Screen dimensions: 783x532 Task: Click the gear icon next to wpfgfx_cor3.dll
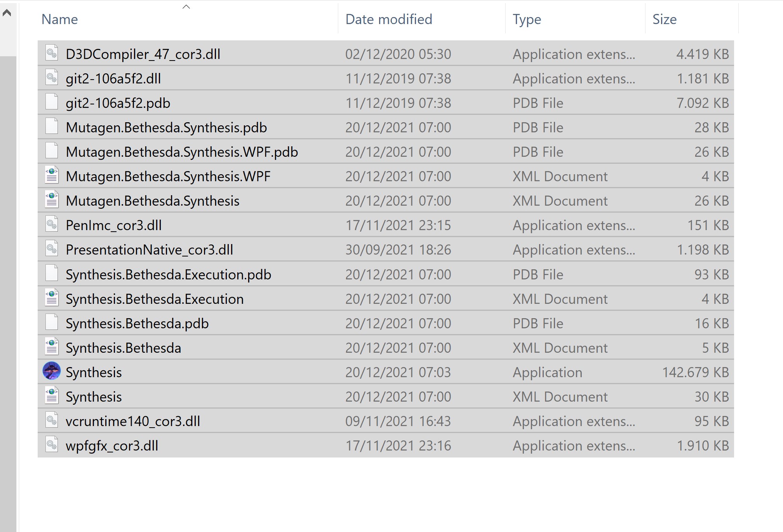point(51,445)
